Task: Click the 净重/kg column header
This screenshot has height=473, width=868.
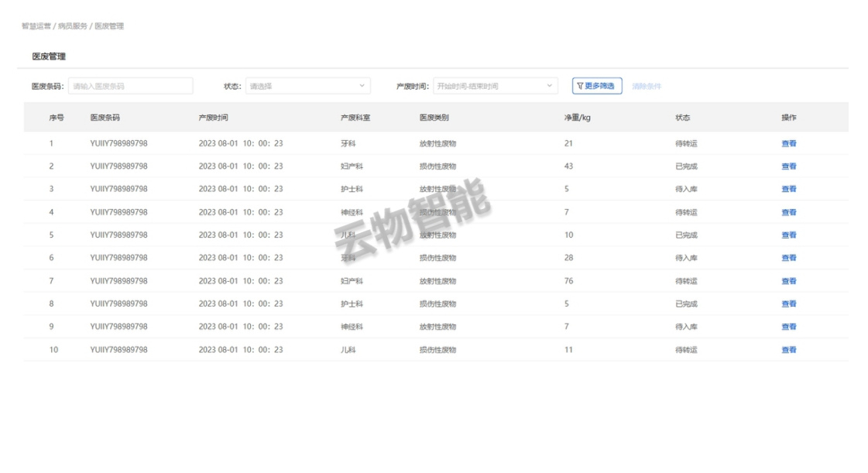Action: click(x=578, y=117)
